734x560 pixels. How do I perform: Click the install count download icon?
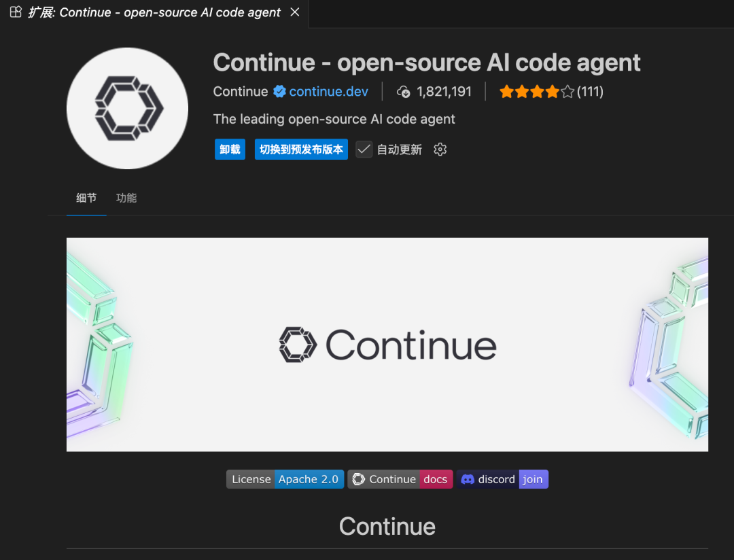pyautogui.click(x=404, y=92)
